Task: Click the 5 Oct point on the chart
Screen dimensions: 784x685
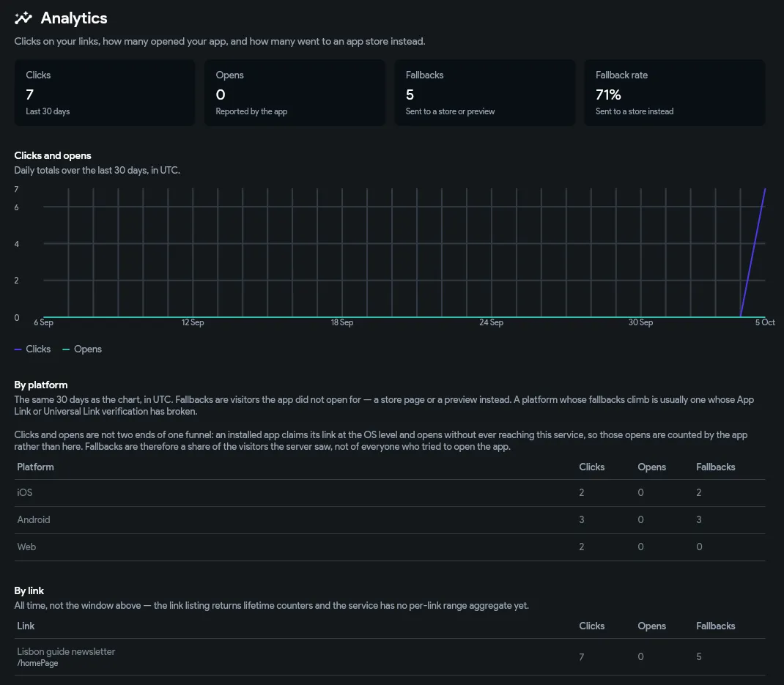Action: pos(764,189)
